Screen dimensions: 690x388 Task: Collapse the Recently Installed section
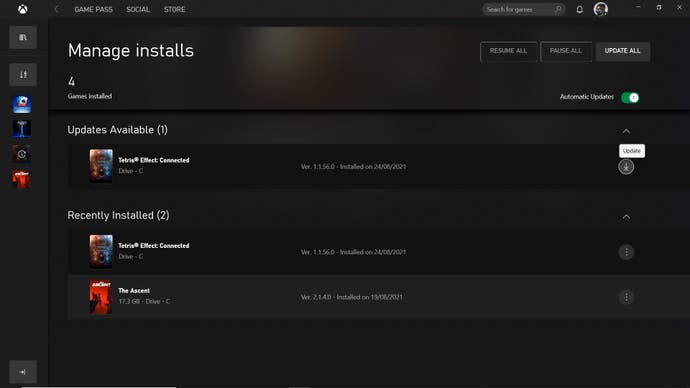point(626,217)
